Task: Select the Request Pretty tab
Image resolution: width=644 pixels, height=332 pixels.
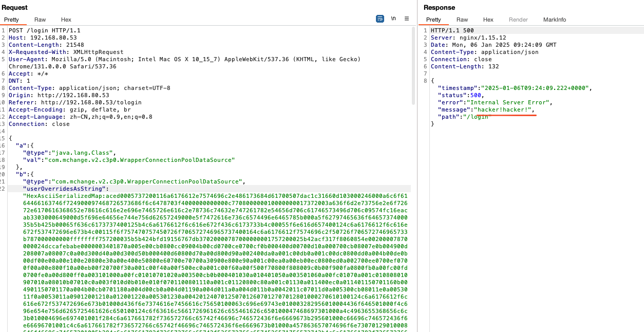Action: pyautogui.click(x=11, y=20)
